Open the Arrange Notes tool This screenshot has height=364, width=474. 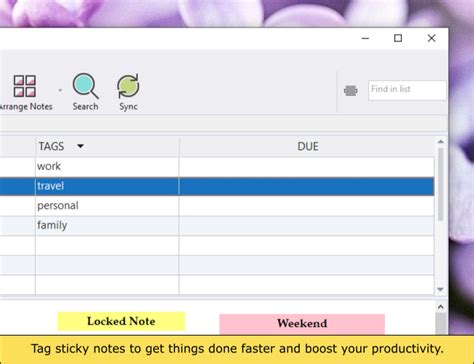(x=25, y=92)
